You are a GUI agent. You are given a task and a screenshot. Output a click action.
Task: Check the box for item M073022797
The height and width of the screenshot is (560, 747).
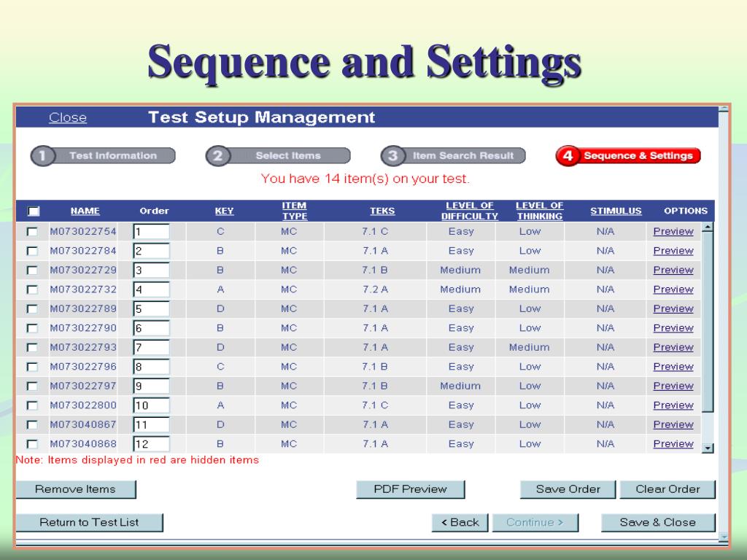32,386
